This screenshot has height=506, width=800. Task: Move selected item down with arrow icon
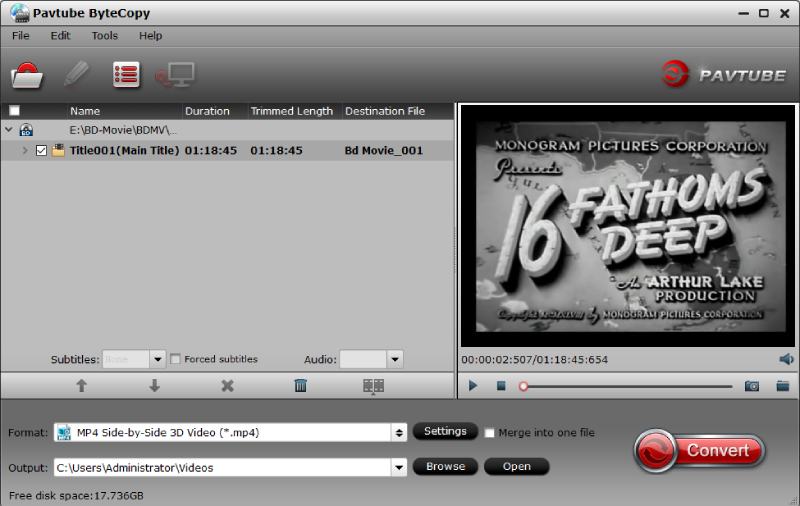pyautogui.click(x=155, y=386)
